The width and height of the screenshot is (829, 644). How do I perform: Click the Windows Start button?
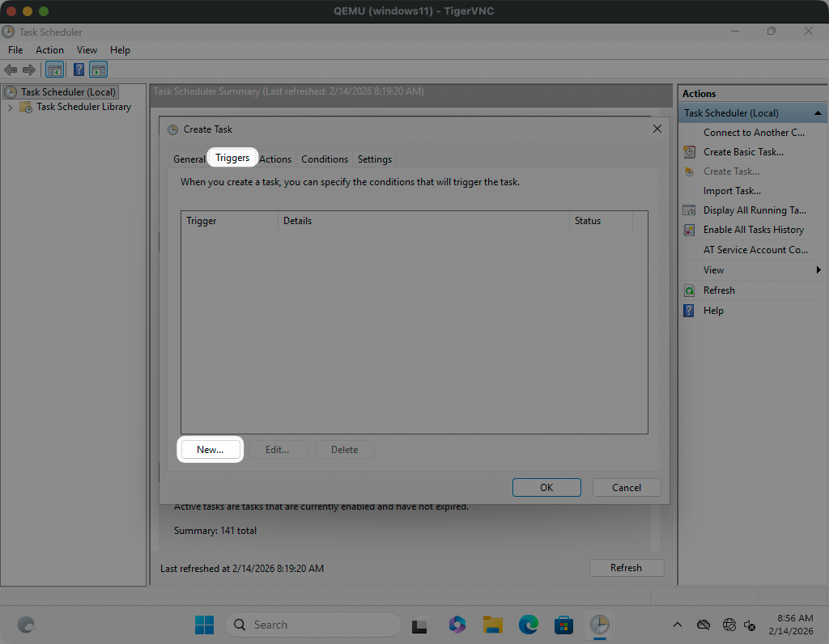click(x=204, y=625)
